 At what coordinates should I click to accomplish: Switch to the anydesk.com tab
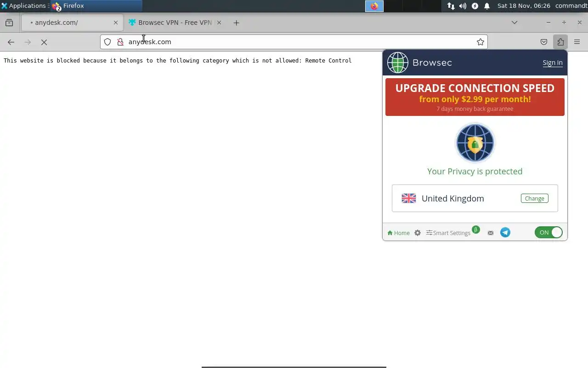(x=71, y=23)
